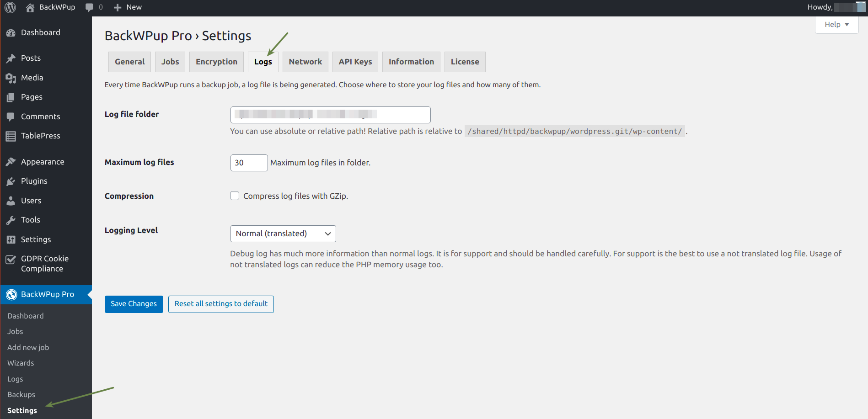Click the Comments speech bubble sidebar icon
Screen dimensions: 868x419
click(11, 117)
